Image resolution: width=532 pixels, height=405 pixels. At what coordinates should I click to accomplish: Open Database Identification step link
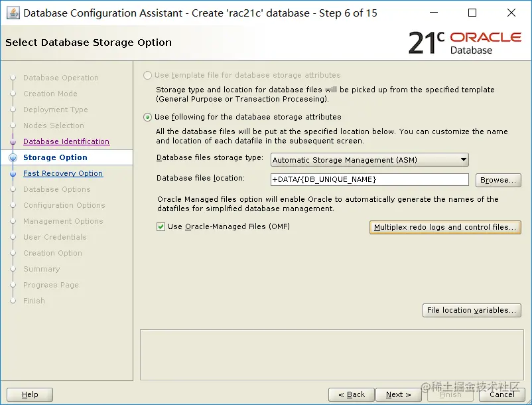pos(66,141)
